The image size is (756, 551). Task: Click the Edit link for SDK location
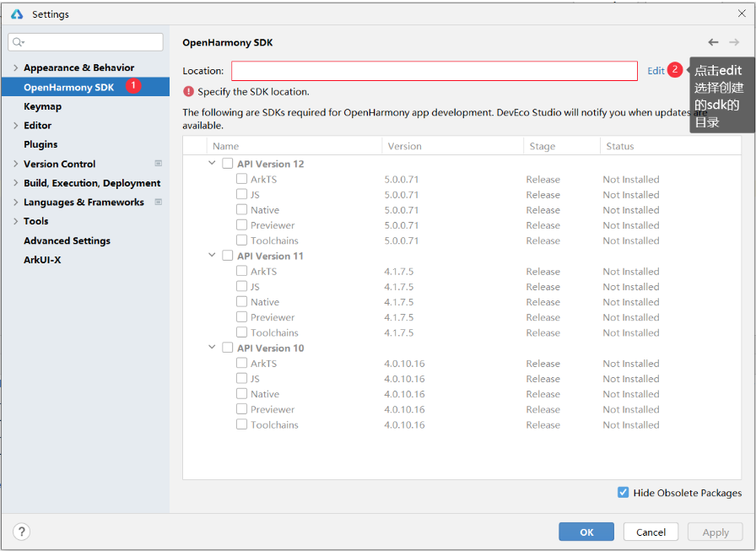656,71
